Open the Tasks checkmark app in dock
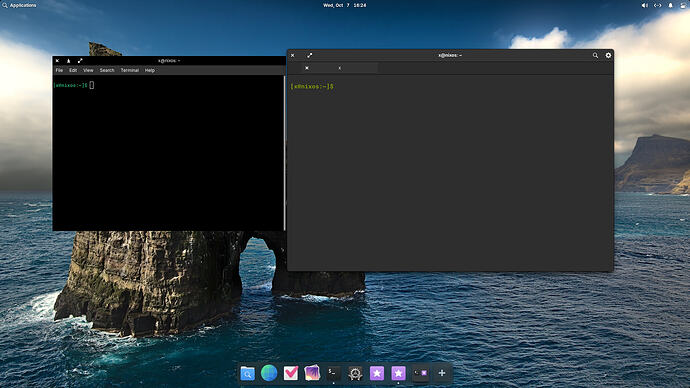Image resolution: width=690 pixels, height=388 pixels. (x=291, y=373)
